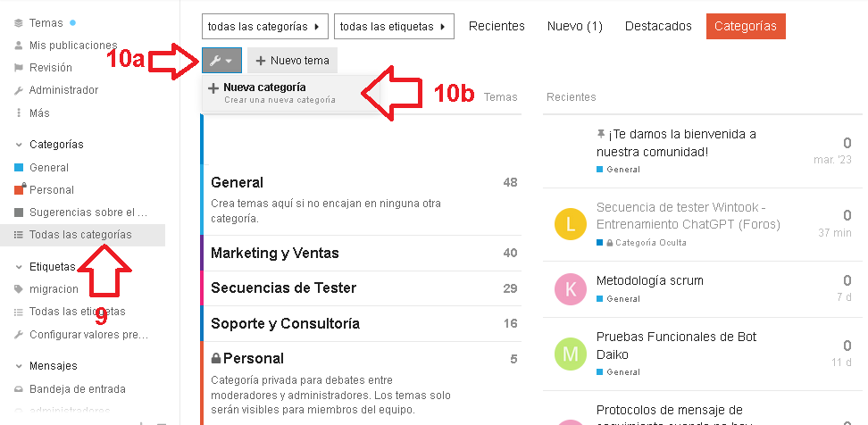Click the Mis publicaciones user icon
Screen dimensions: 868x425
pyautogui.click(x=19, y=46)
